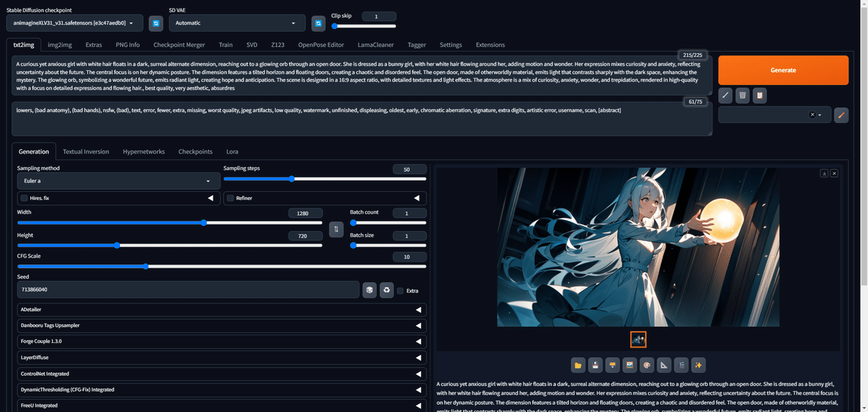Expand the Forge Couple 1.3.0 accordion
868x412 pixels.
tap(221, 342)
